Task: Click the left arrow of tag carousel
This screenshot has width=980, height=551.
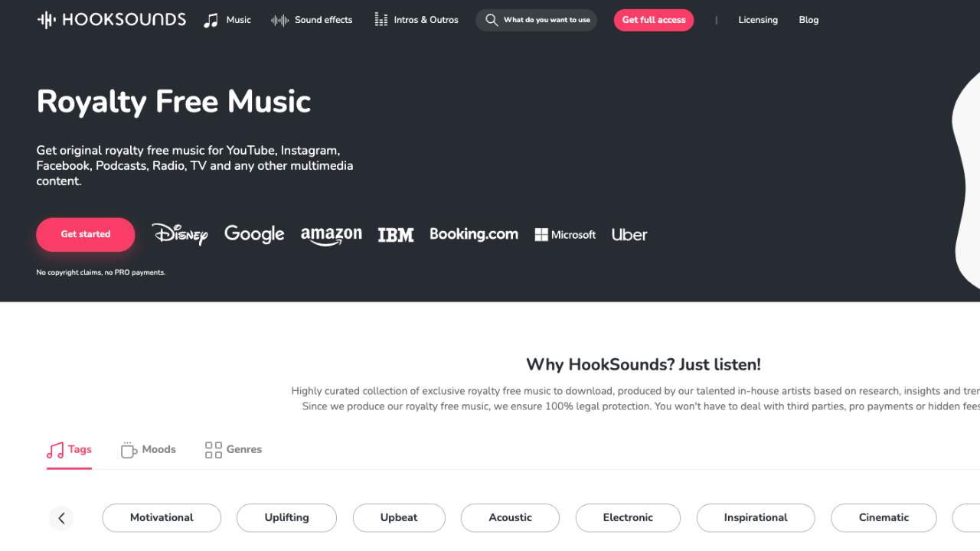Action: (x=61, y=518)
